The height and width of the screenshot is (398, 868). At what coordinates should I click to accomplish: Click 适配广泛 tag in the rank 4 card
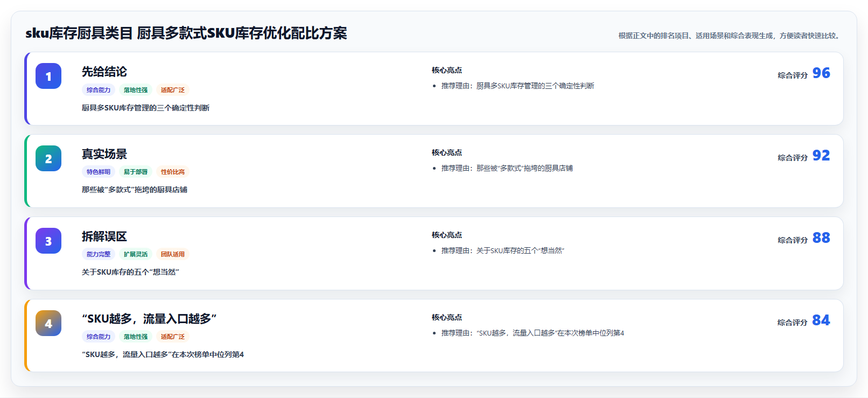173,337
